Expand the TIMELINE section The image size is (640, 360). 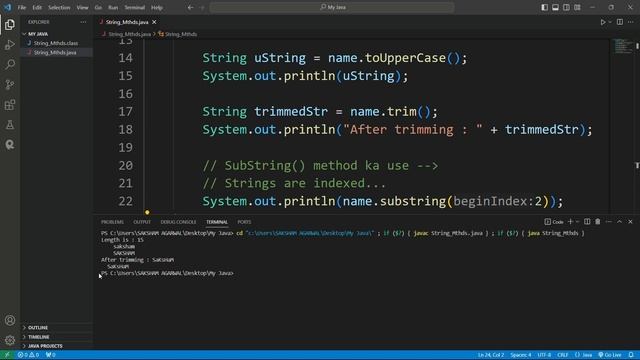[x=56, y=337]
